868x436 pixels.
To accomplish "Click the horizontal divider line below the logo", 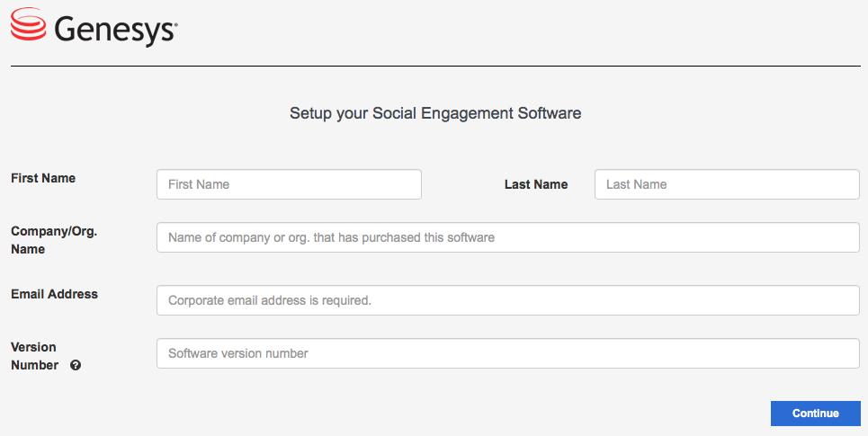I will pyautogui.click(x=435, y=66).
